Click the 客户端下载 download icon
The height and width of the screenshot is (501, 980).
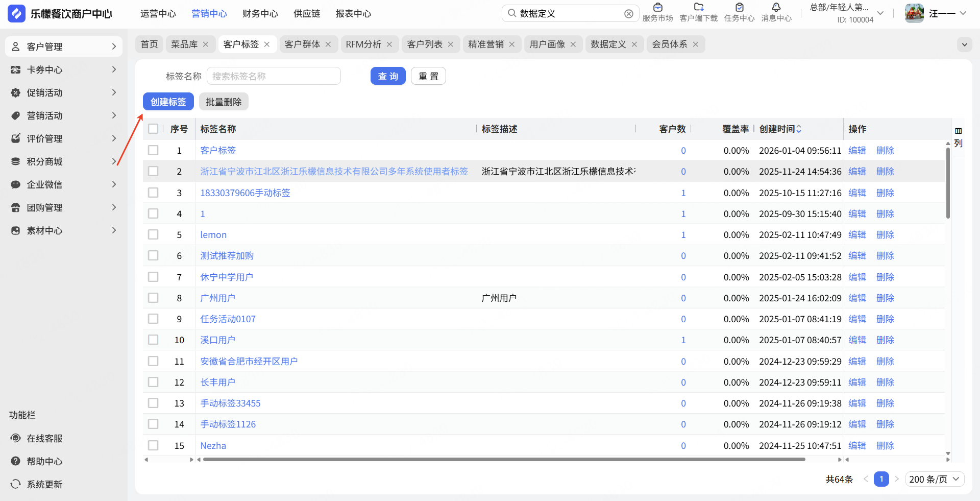coord(698,8)
